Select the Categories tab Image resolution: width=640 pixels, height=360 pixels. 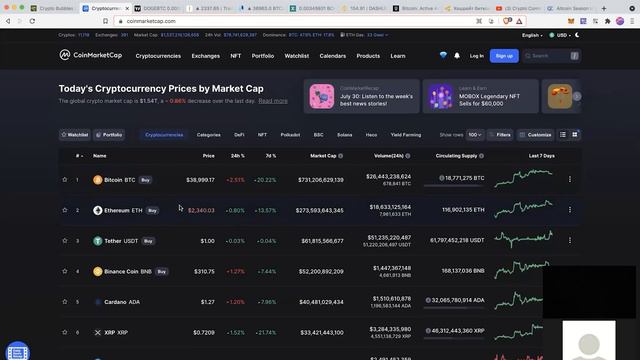[209, 135]
